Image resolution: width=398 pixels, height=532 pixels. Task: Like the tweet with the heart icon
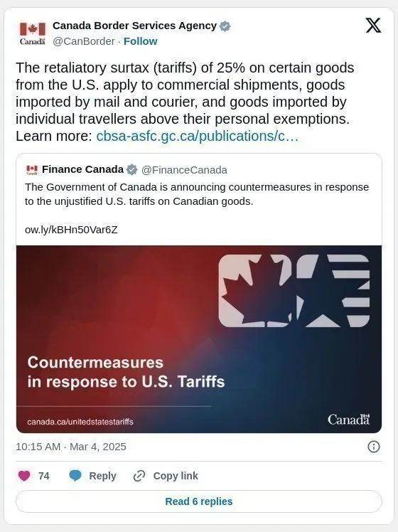24,476
